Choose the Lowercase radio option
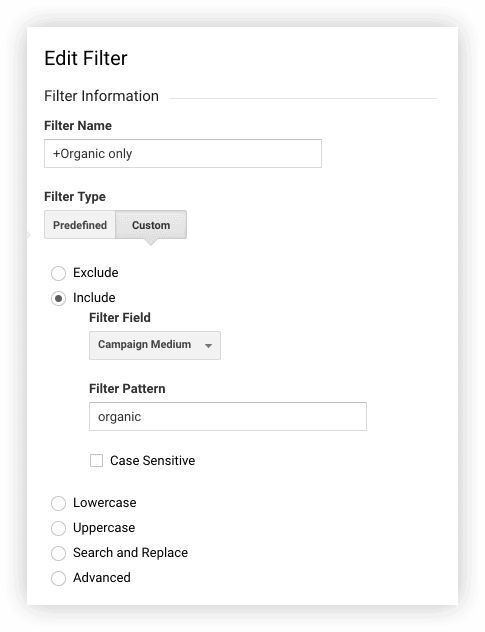 [58, 503]
